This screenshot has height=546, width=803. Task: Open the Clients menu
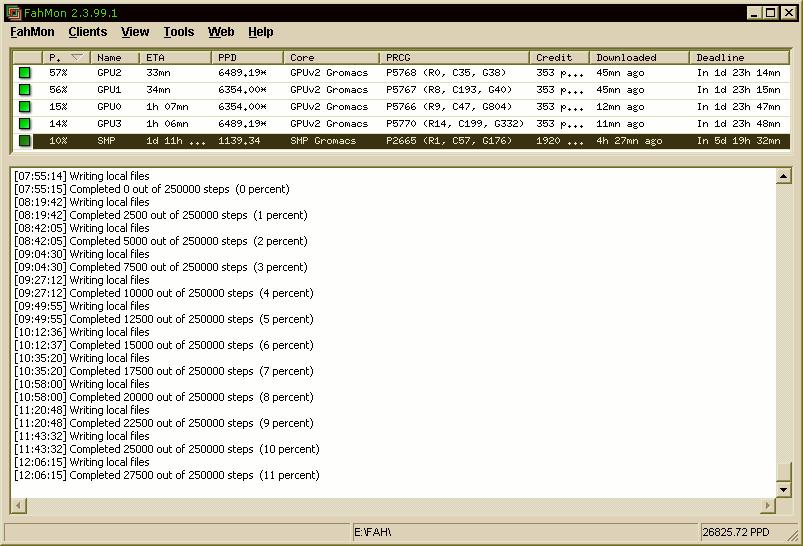[88, 32]
